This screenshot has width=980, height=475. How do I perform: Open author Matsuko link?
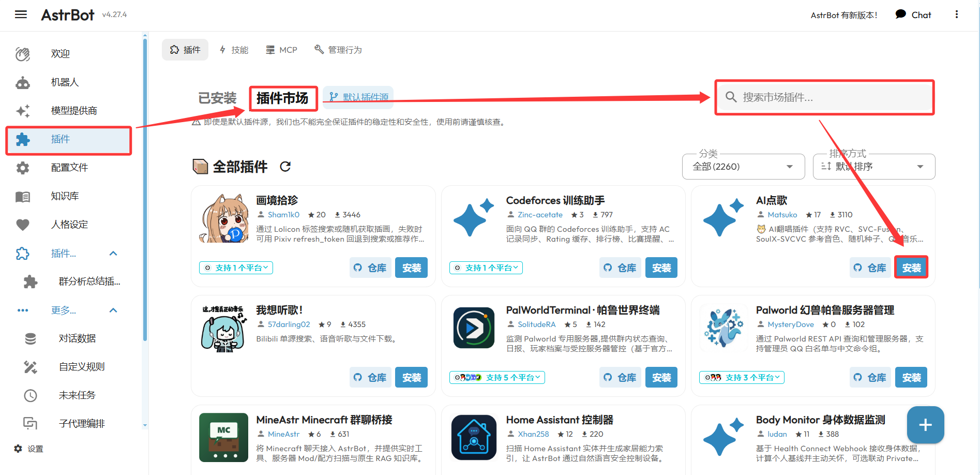tap(782, 215)
